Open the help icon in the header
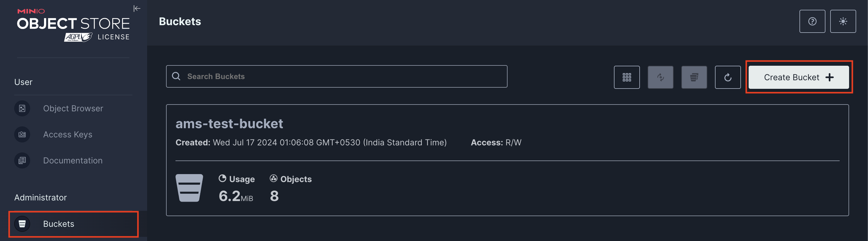Screen dimensions: 868x241 pos(812,21)
